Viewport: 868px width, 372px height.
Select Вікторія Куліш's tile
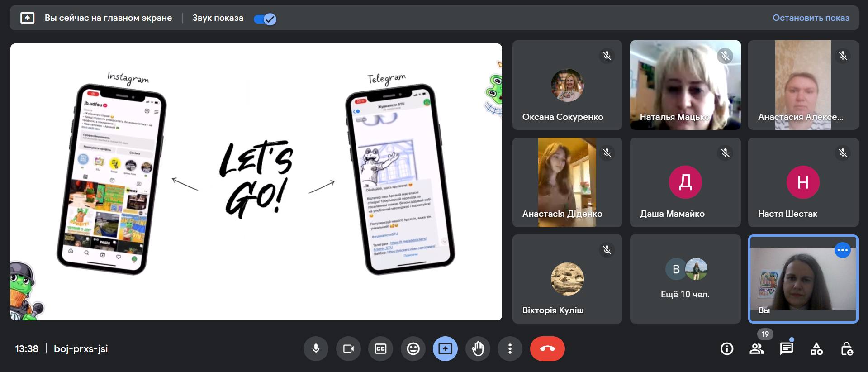point(567,279)
